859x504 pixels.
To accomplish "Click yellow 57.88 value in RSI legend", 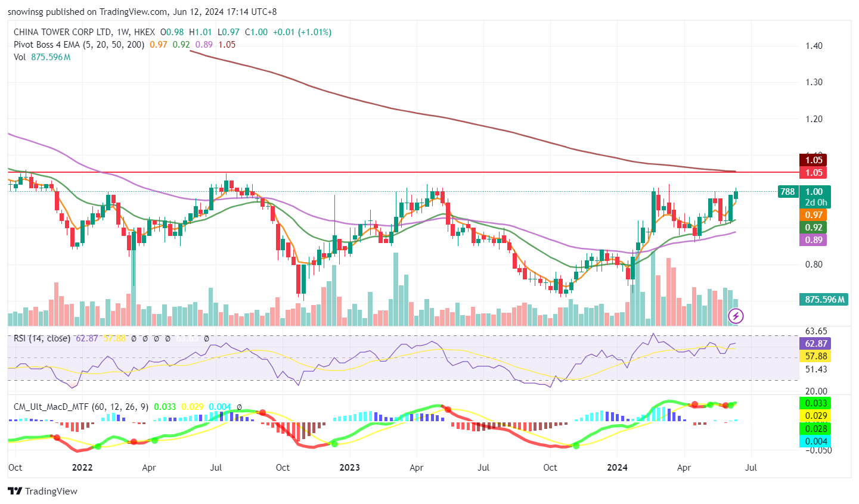I will tap(114, 338).
